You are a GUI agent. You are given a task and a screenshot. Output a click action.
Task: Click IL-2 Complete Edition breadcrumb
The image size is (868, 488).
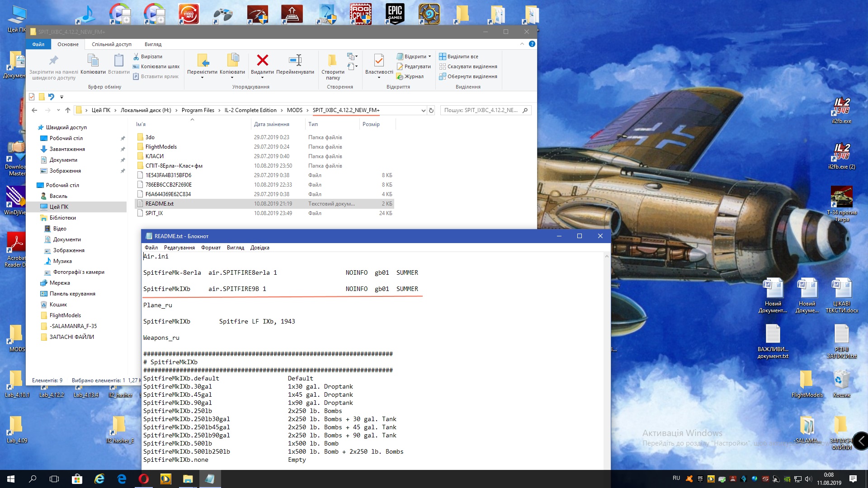tap(250, 110)
